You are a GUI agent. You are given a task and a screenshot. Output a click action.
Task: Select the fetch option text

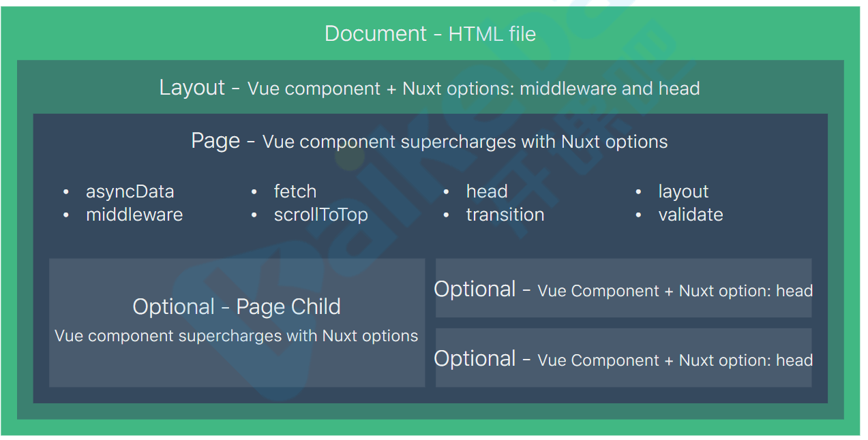[295, 191]
